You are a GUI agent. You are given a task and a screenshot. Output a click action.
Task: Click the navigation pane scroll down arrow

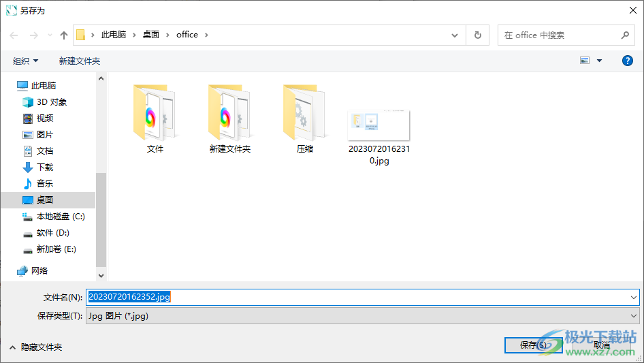101,275
